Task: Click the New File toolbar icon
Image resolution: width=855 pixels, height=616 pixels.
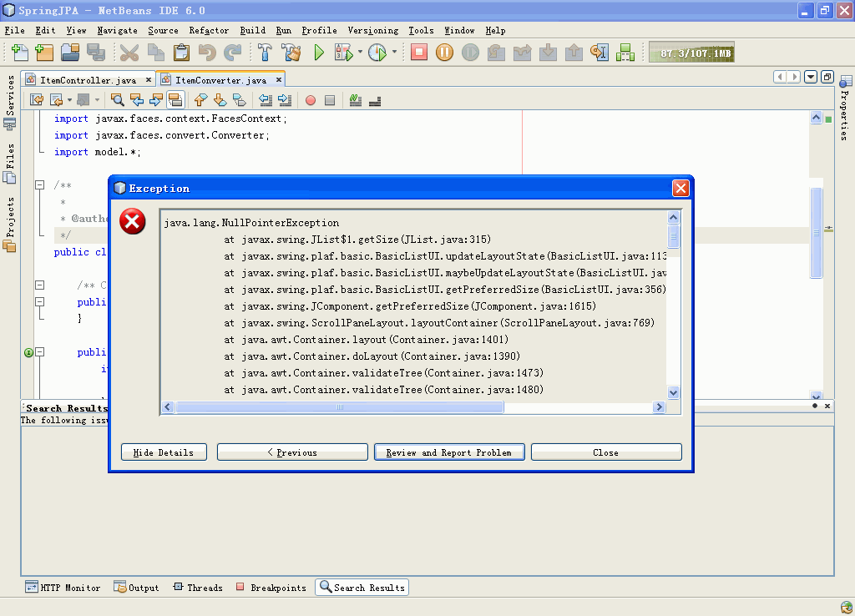Action: click(20, 53)
